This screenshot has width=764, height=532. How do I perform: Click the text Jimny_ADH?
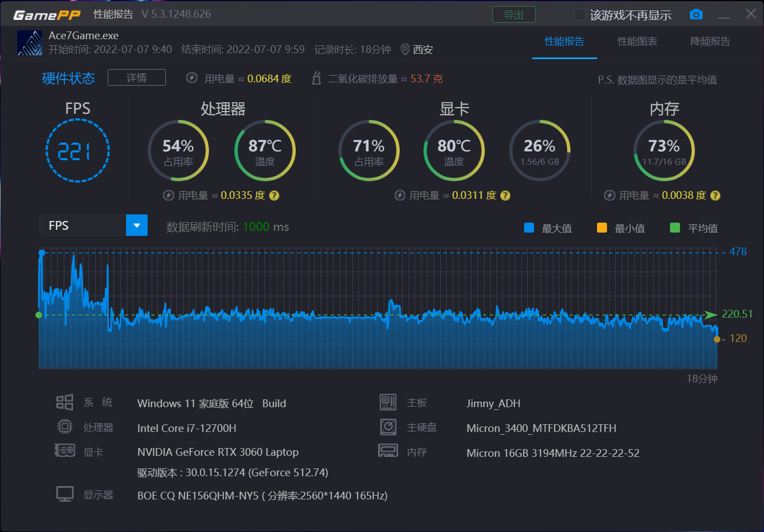pyautogui.click(x=493, y=404)
